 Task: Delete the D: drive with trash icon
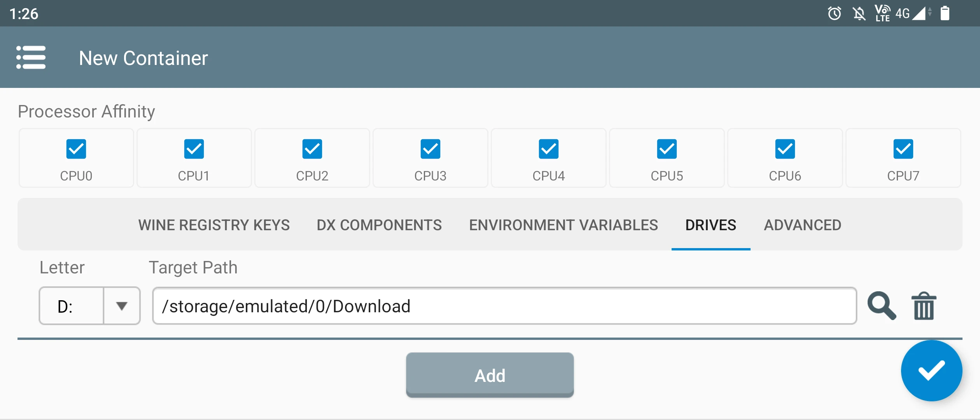pos(924,306)
